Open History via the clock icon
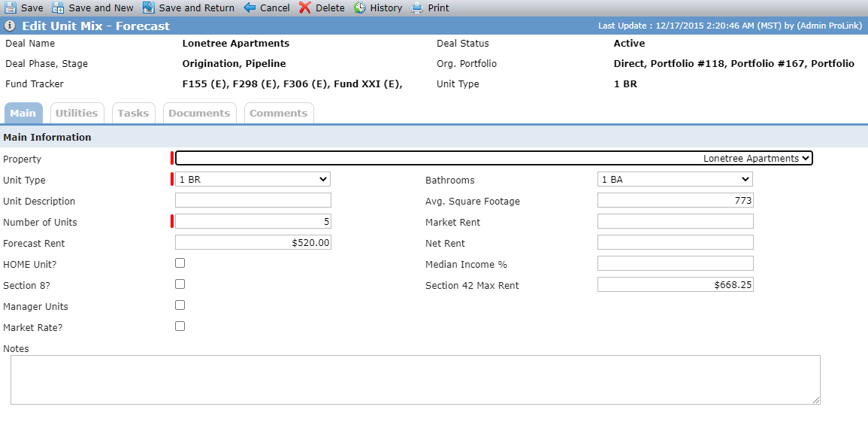 point(361,8)
